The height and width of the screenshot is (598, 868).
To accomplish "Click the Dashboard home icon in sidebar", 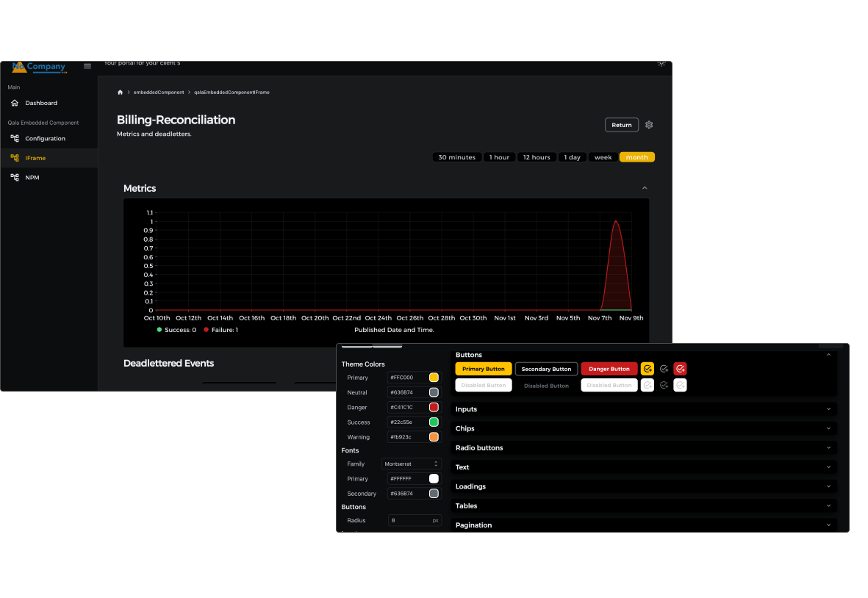I will tap(15, 103).
